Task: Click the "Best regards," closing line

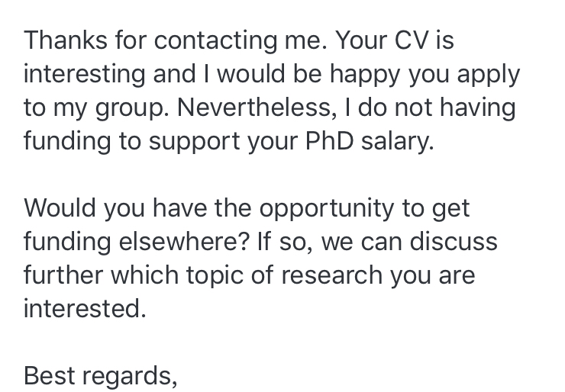Action: point(100,374)
